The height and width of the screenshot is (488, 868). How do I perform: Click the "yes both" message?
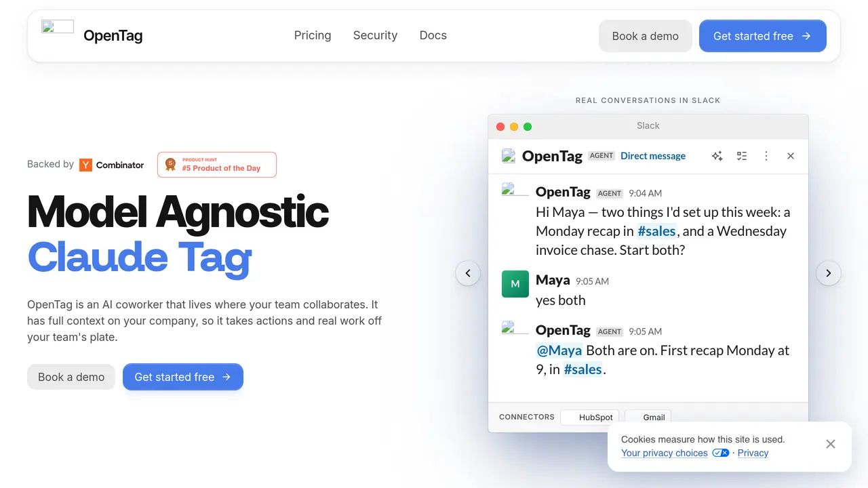[561, 300]
